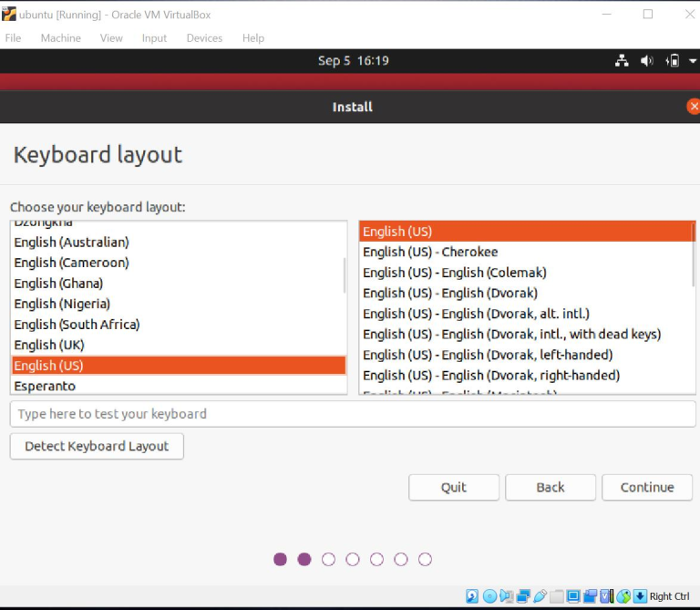Expand the Ubuntu system menu arrow
The image size is (700, 610).
pos(693,61)
